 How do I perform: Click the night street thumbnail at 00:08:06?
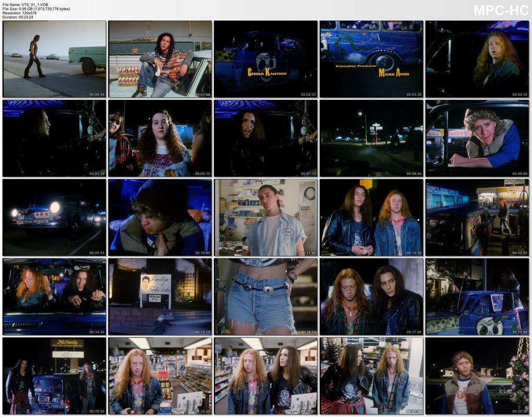click(x=371, y=138)
